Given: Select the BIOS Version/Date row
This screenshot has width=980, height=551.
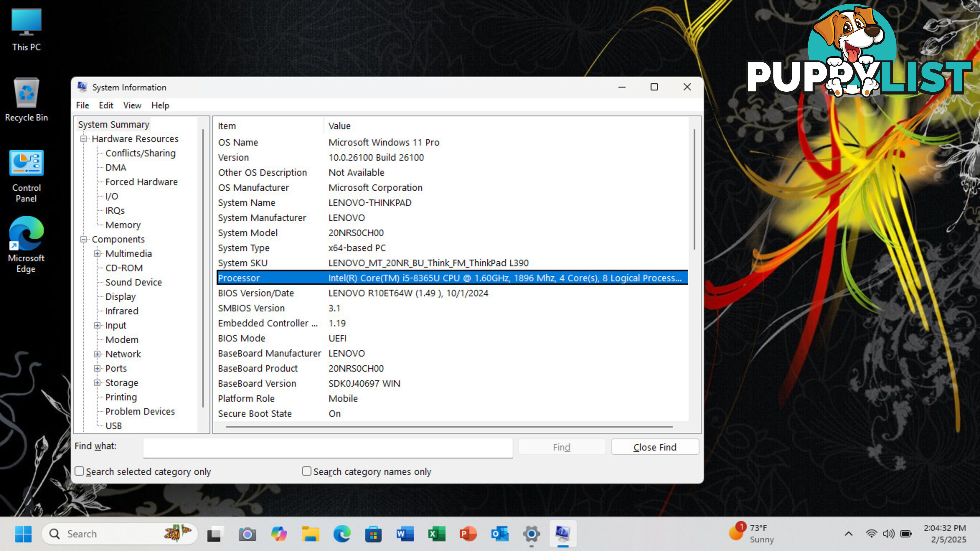Looking at the screenshot, I should pos(452,293).
